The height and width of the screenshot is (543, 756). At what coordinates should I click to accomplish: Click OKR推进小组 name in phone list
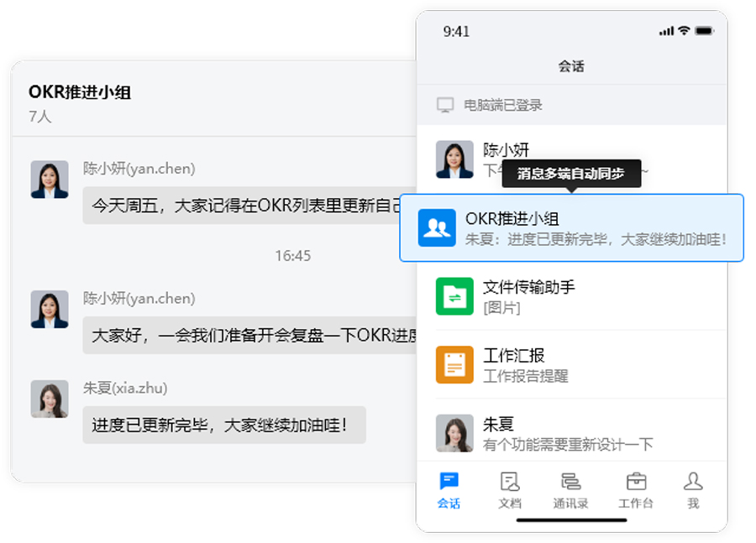[512, 219]
